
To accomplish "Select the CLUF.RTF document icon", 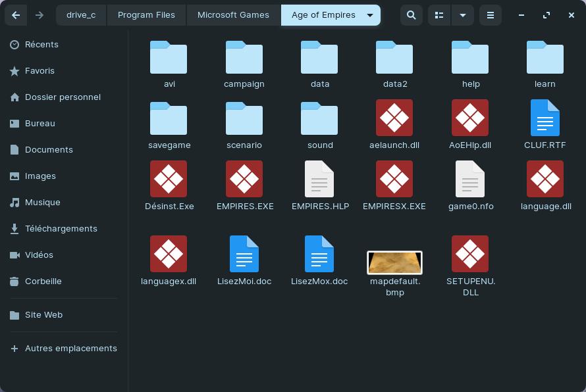I will click(545, 118).
